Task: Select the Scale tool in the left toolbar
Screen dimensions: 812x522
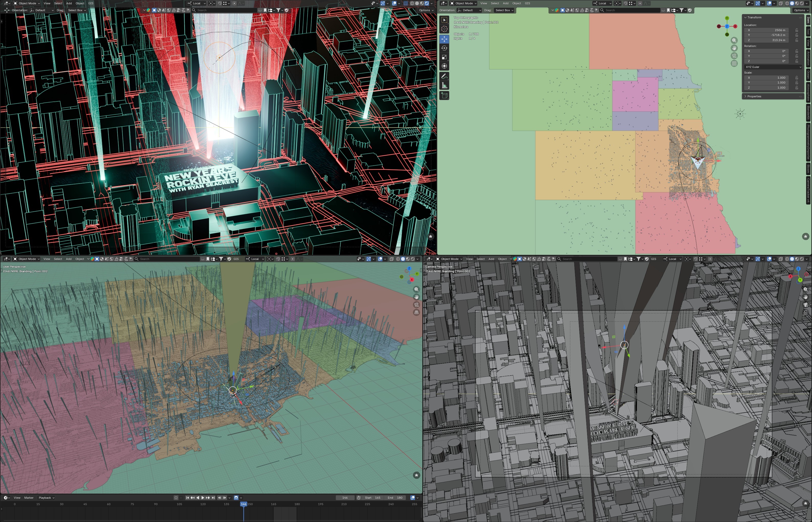Action: [x=444, y=57]
